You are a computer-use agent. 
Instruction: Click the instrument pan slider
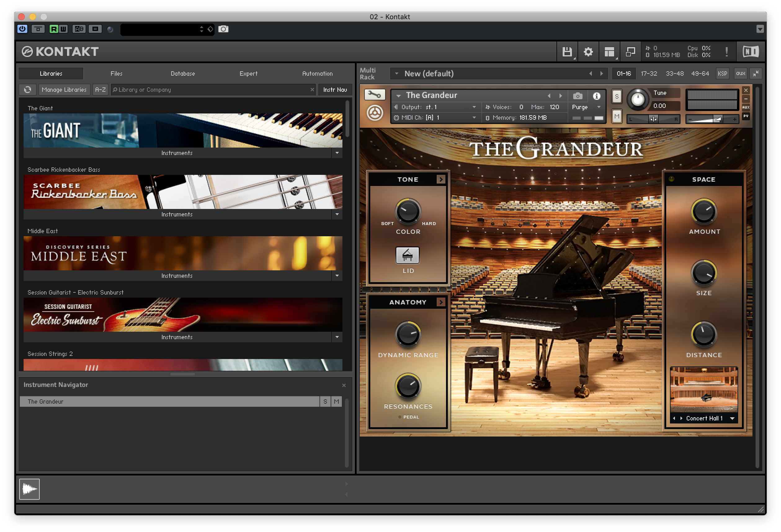653,119
